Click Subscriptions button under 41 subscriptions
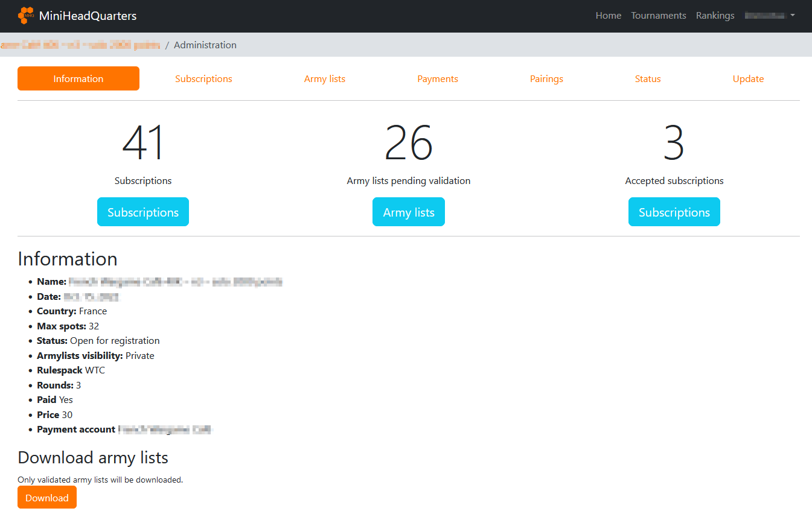This screenshot has height=517, width=812. (143, 212)
